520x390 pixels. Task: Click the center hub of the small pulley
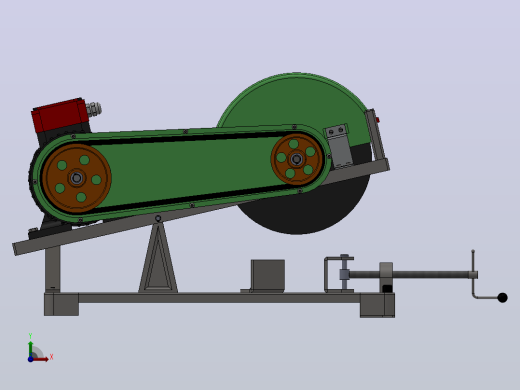297,159
